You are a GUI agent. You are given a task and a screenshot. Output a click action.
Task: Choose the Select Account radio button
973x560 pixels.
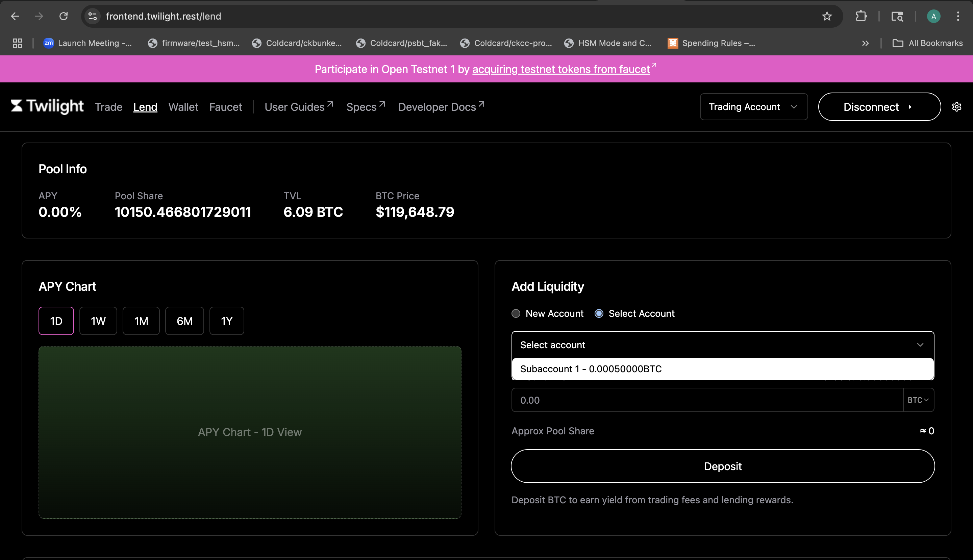click(599, 313)
